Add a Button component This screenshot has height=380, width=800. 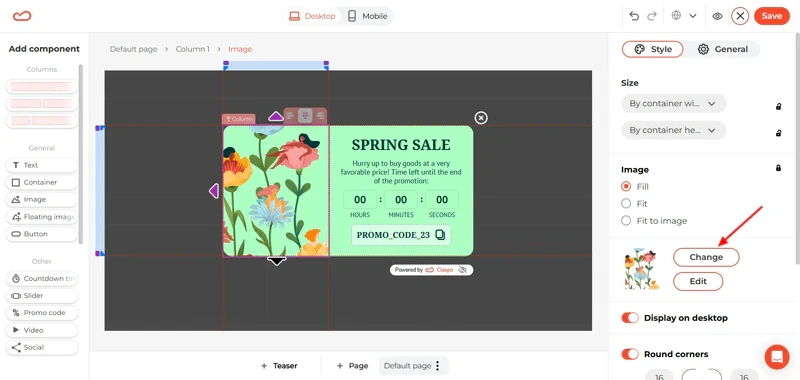pos(41,234)
